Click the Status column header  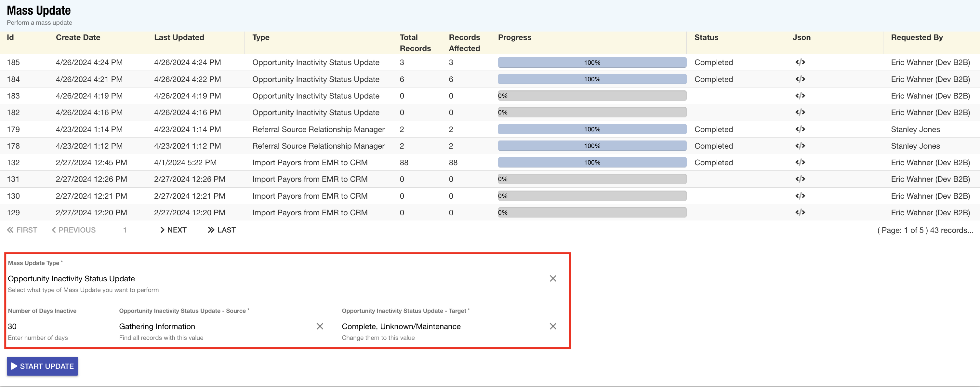tap(706, 37)
